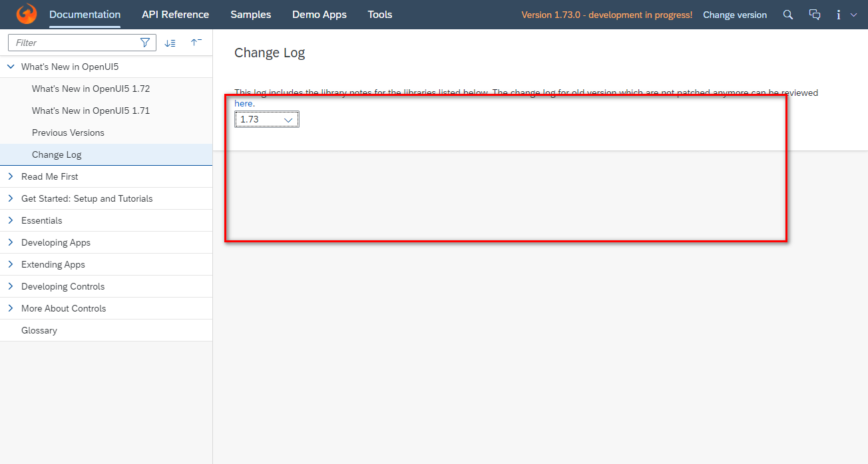Click Extending Apps label
Screen dimensions: 868x464
coord(53,264)
